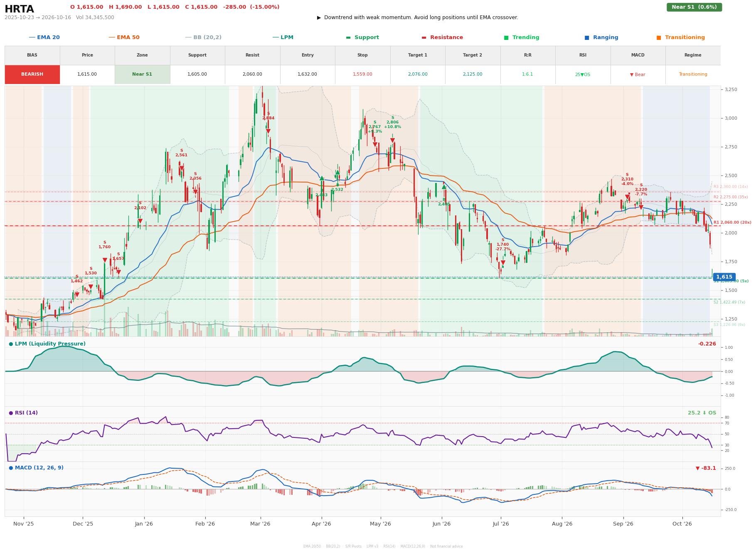Select the Stop column header
Image resolution: width=756 pixels, height=553 pixels.
click(x=362, y=55)
